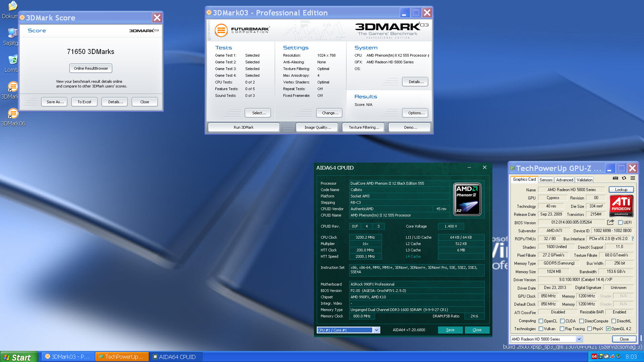
Task: Click the AIDA64 CPUID taskbar button
Action: 175,357
